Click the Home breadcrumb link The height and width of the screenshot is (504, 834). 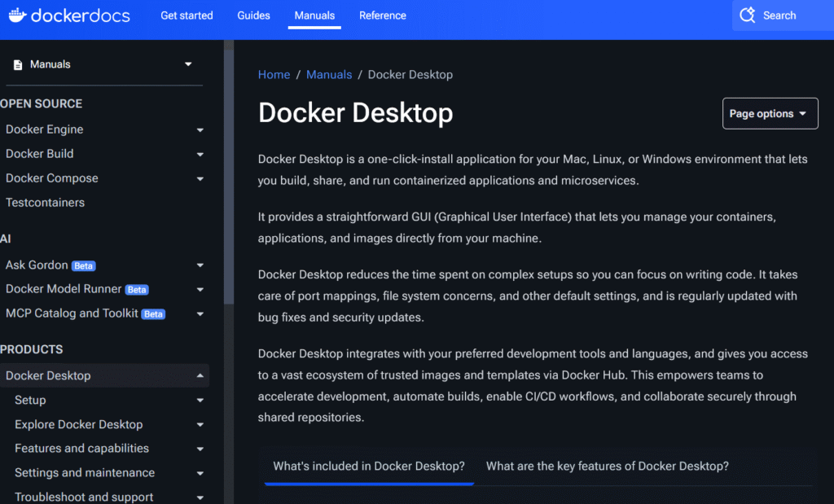coord(274,74)
